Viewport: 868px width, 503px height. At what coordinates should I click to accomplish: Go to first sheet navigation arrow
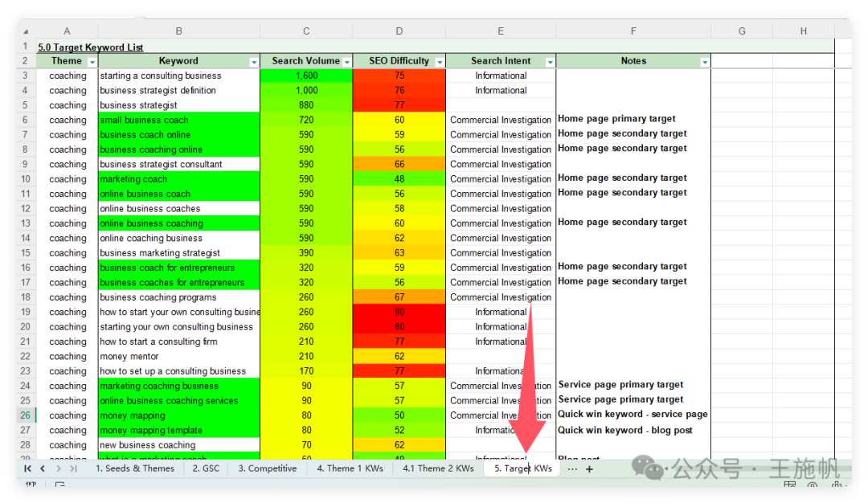tap(27, 468)
